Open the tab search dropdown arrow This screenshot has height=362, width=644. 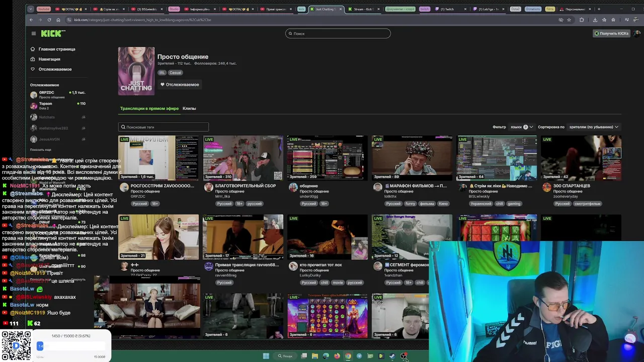point(31,9)
